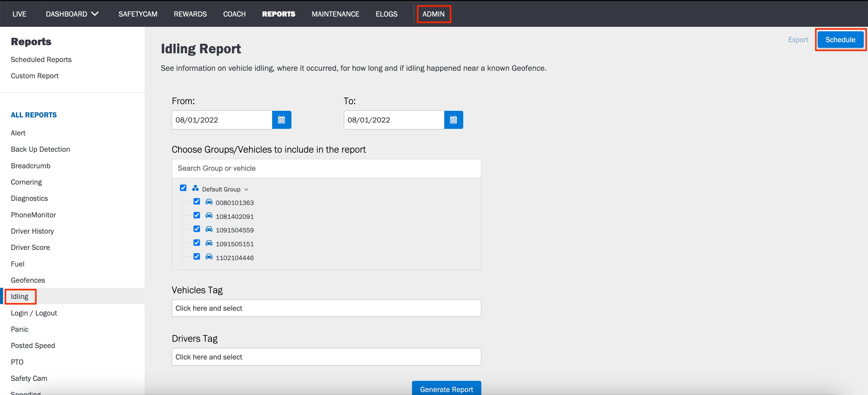Select vehicle label 1102104446
Screen dimensions: 868x395
coord(234,258)
